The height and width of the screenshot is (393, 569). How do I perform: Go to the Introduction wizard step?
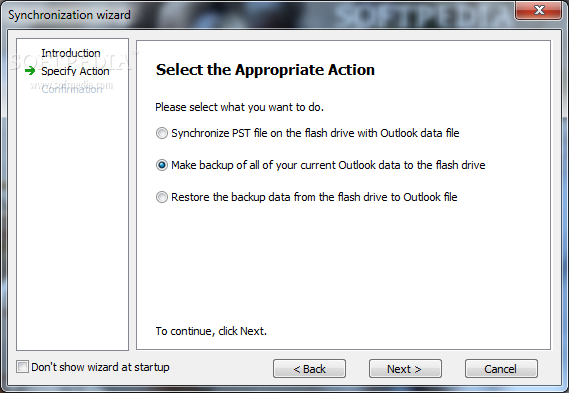point(71,53)
